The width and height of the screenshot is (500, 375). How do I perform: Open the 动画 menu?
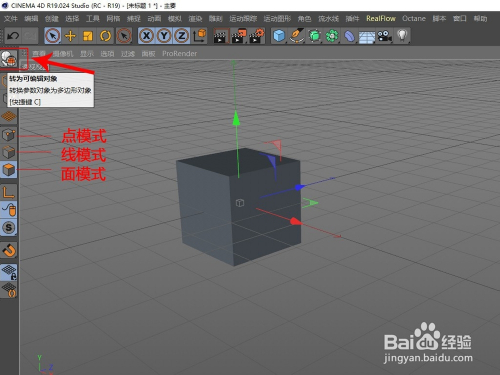coord(154,19)
